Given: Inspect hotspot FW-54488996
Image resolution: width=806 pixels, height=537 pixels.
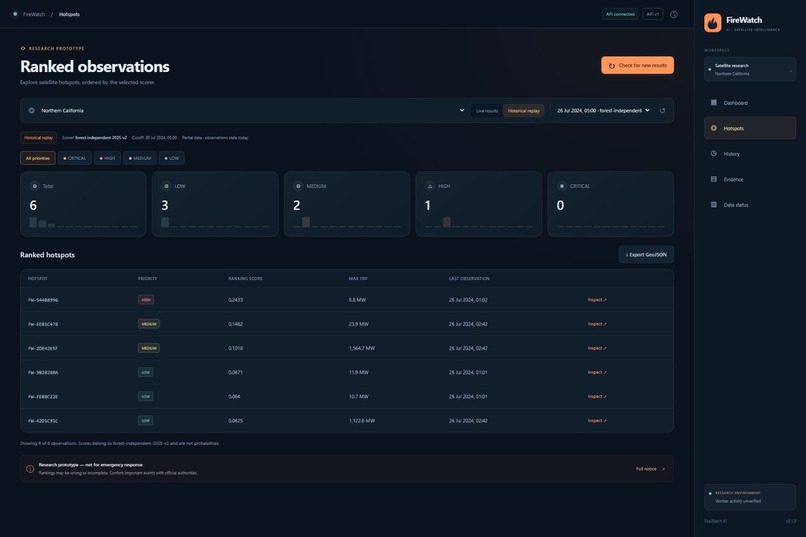Looking at the screenshot, I should click(x=597, y=300).
